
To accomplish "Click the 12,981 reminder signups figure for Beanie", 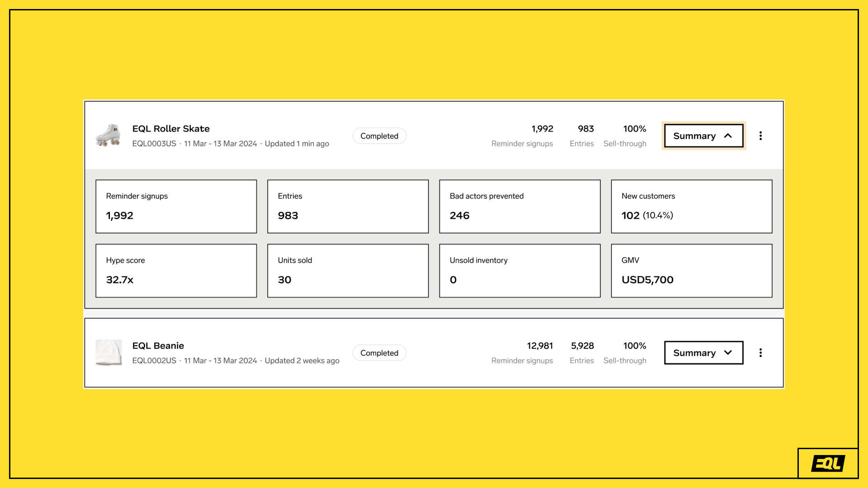I will click(x=540, y=346).
